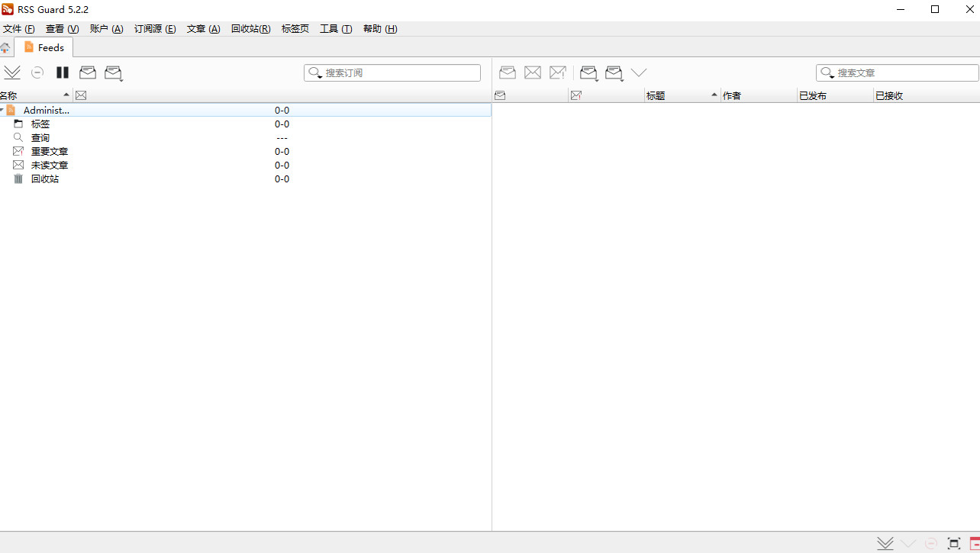Select the 未读文章 item
Viewport: 980px width, 553px height.
[x=50, y=166]
